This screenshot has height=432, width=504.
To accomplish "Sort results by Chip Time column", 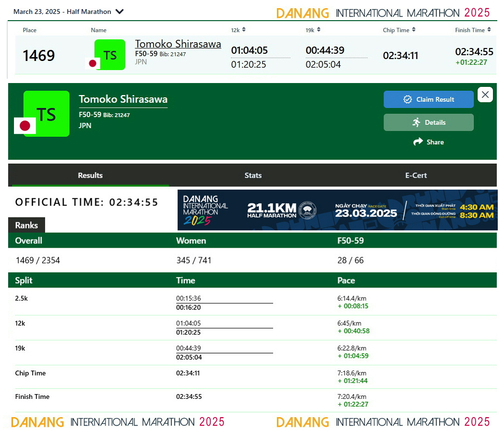I will [399, 30].
